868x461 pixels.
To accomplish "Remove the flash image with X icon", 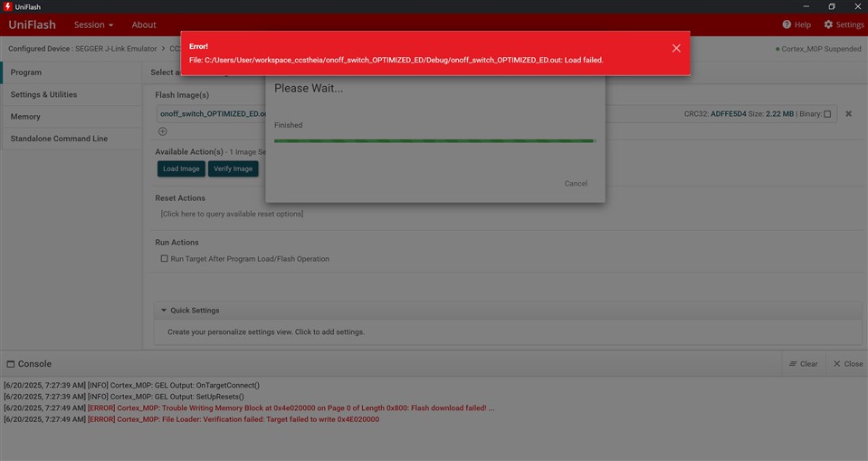I will point(848,113).
